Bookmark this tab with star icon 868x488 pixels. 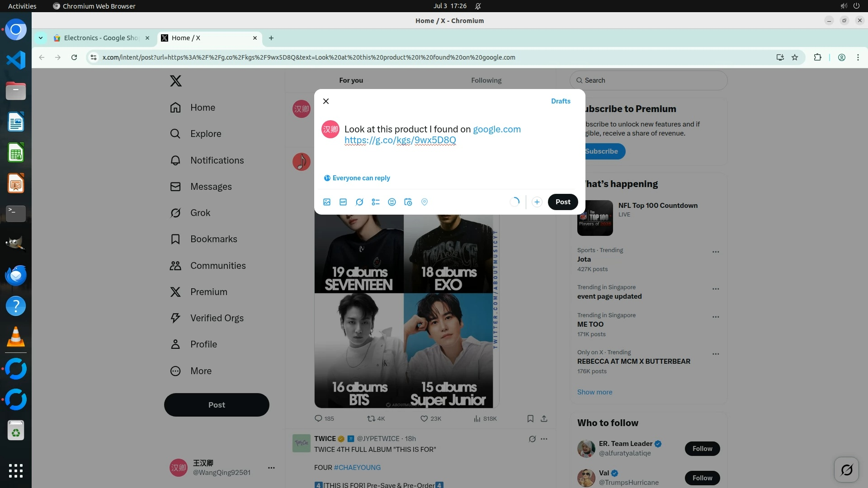click(795, 57)
